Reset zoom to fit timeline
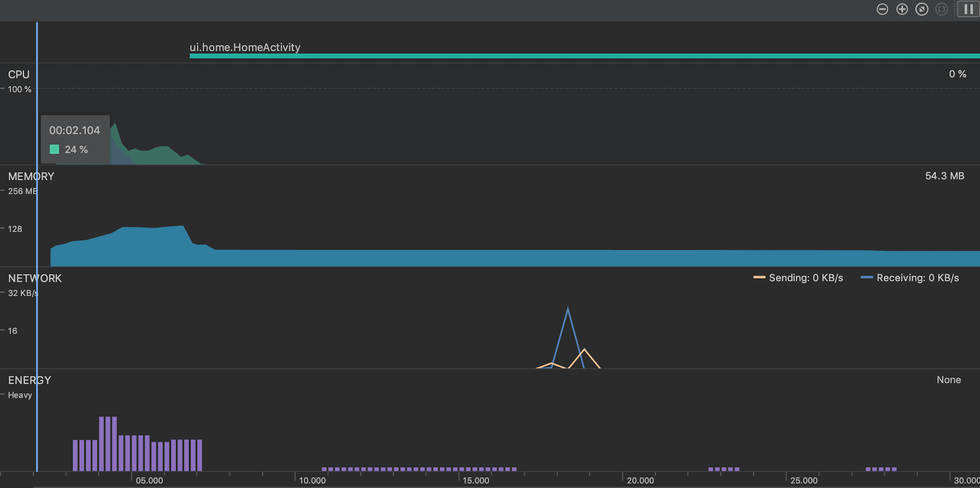The height and width of the screenshot is (488, 980). 921,9
